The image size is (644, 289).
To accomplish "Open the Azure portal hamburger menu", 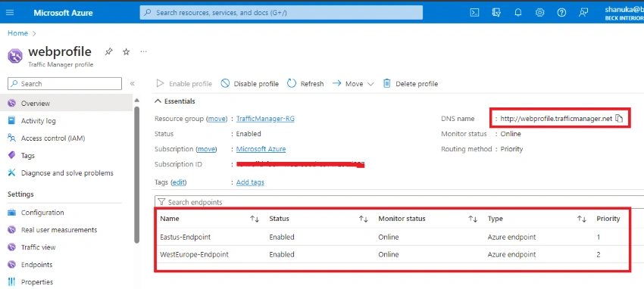I will point(10,12).
